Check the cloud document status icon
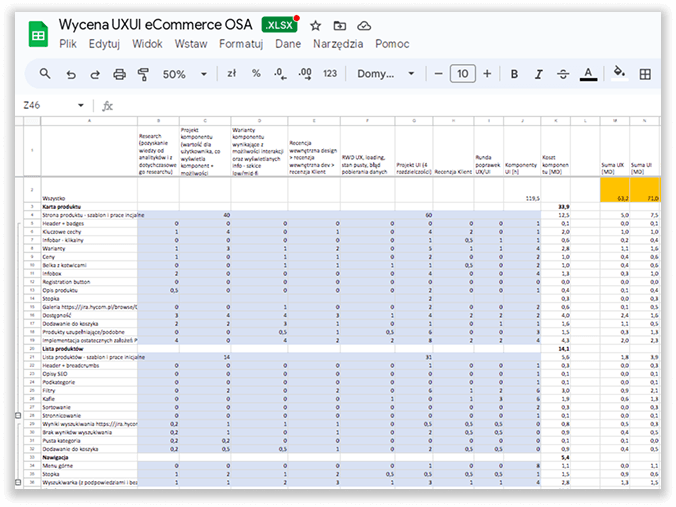The width and height of the screenshot is (676, 507). coord(364,26)
